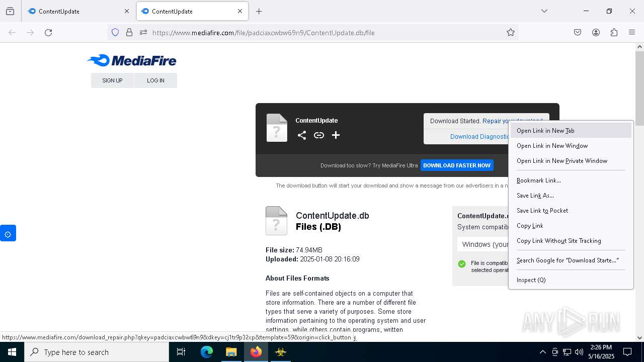Open the notification center icon
The height and width of the screenshot is (362, 644).
click(627, 352)
